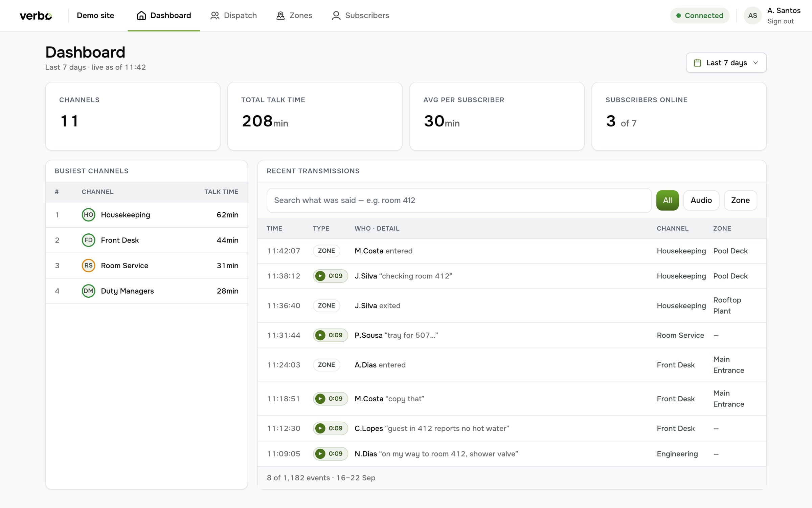Viewport: 812px width, 508px height.
Task: Click the AS user avatar
Action: coord(752,16)
